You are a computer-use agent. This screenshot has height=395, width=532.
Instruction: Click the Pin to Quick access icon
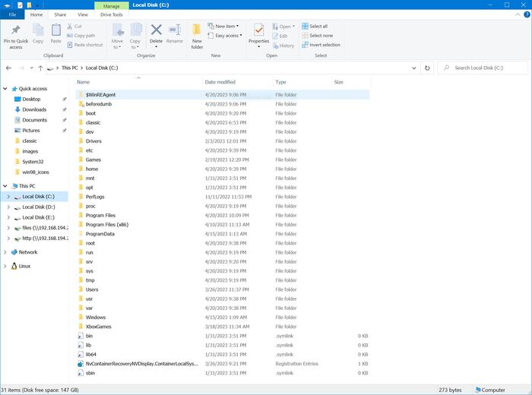point(16,30)
